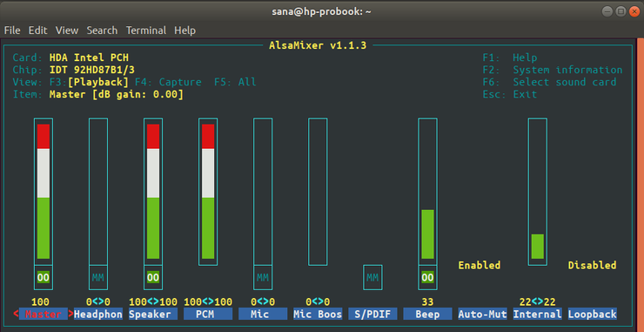Toggle the Speaker mute indicator box
Viewport: 644px width, 332px height.
(x=153, y=277)
